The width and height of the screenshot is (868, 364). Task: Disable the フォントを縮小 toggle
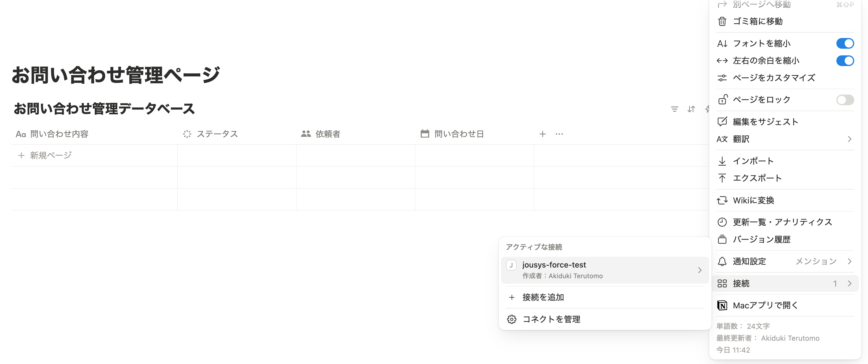coord(845,43)
